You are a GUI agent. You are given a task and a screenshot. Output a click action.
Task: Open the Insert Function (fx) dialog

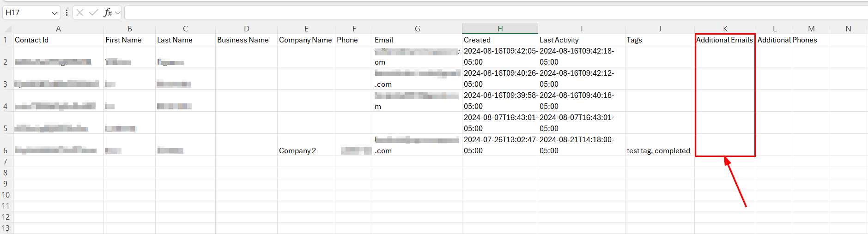click(x=108, y=12)
